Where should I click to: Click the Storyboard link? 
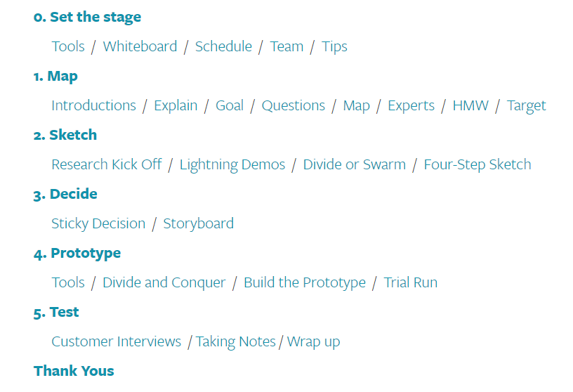(198, 223)
